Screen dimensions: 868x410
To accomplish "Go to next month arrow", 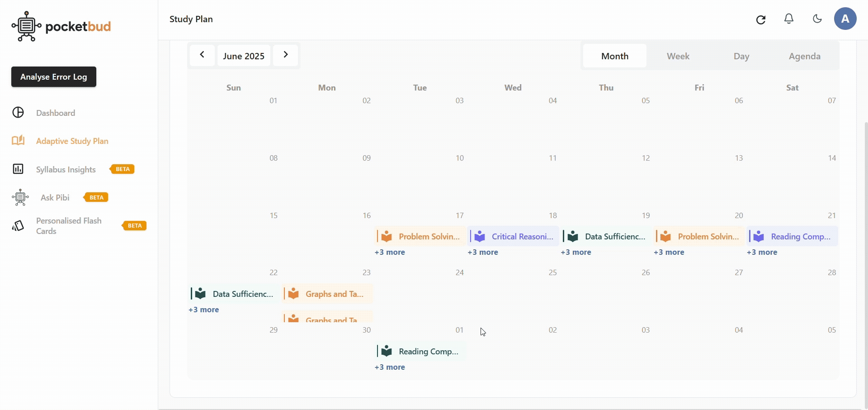I will click(285, 55).
